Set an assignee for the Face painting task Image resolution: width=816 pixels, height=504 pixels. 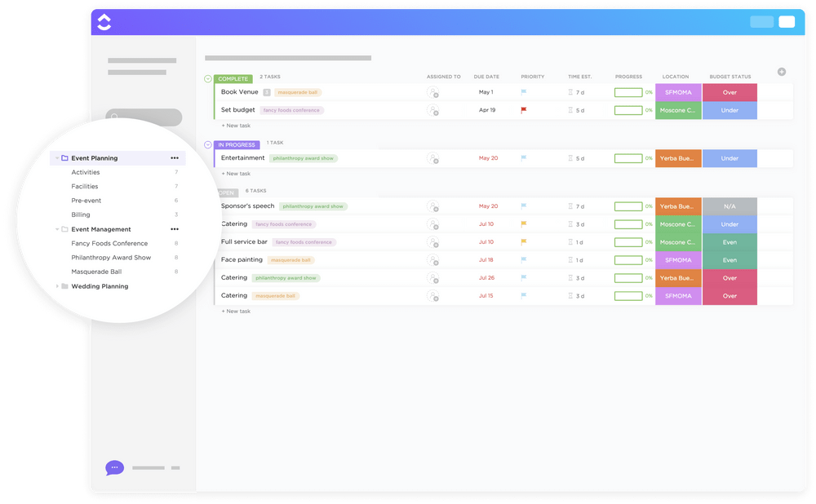click(x=433, y=259)
